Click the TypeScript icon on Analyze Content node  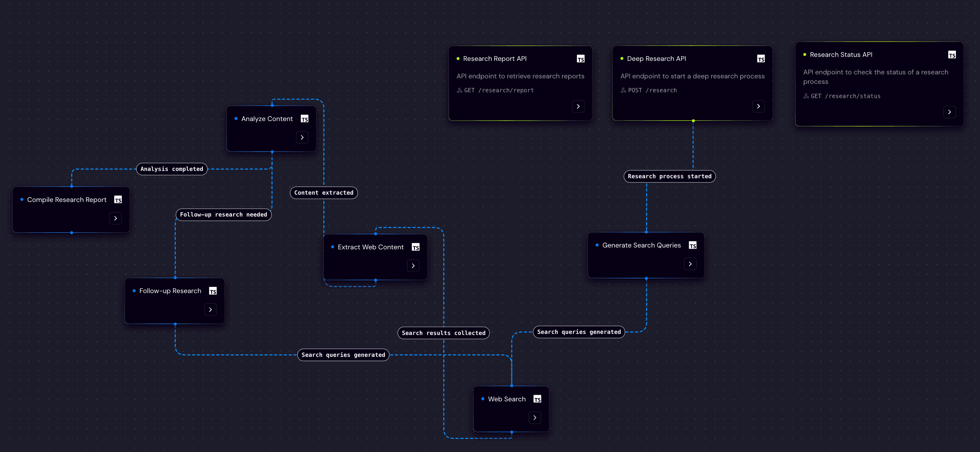click(x=304, y=119)
